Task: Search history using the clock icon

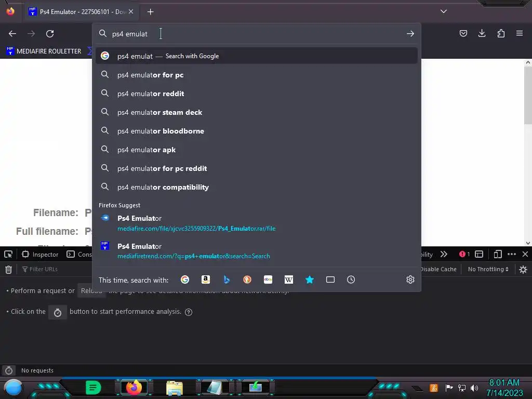Action: click(x=351, y=280)
